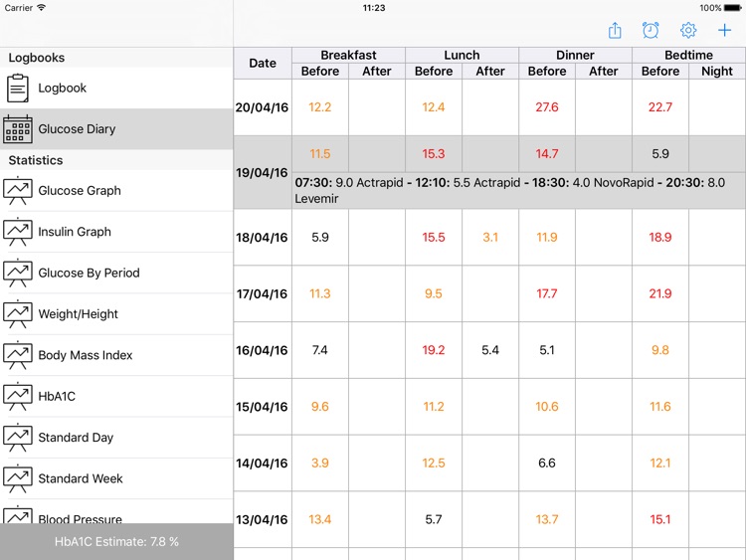This screenshot has width=746, height=560.
Task: Tap the Body Mass Index chart icon
Action: (18, 355)
